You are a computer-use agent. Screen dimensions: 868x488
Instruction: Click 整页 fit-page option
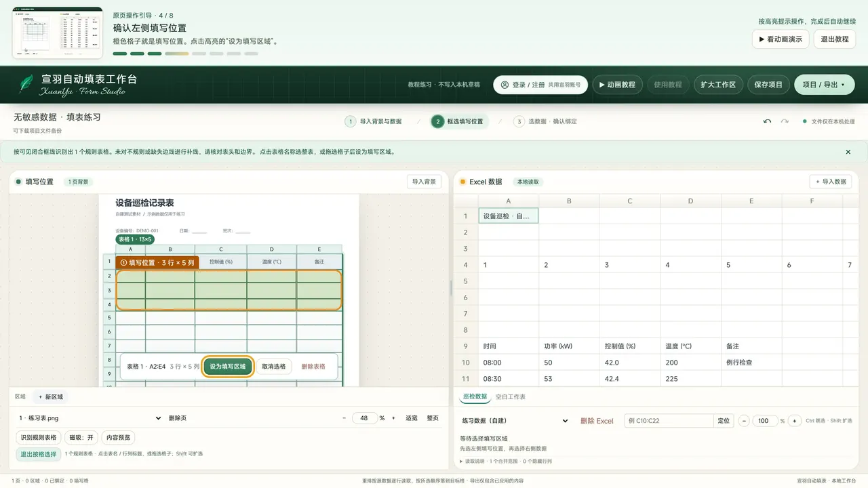pyautogui.click(x=433, y=418)
